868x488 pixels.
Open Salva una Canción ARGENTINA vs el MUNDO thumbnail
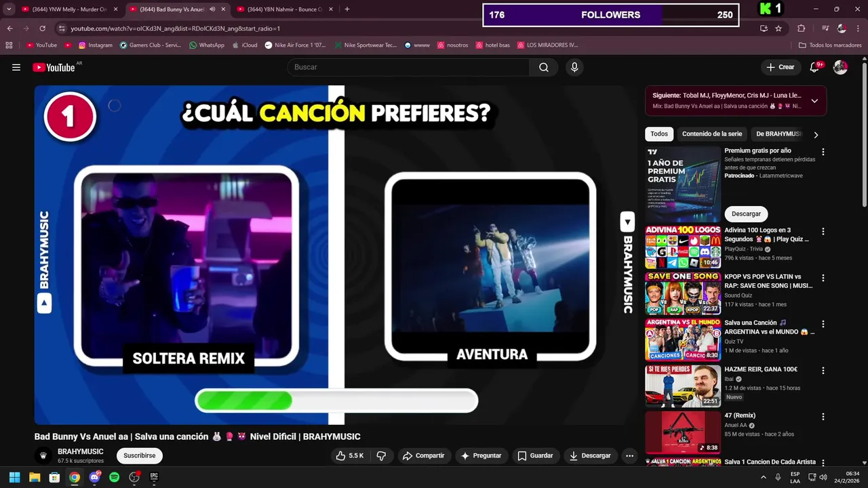pyautogui.click(x=683, y=340)
